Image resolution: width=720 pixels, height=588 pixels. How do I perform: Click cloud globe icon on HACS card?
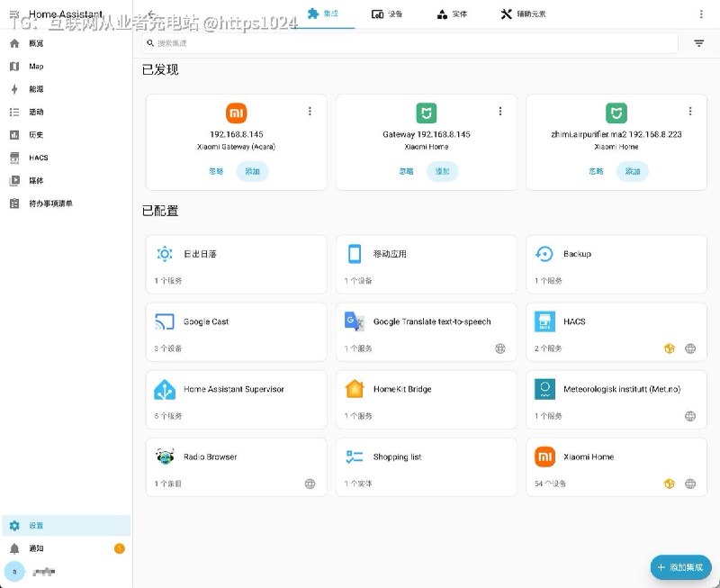tap(690, 348)
